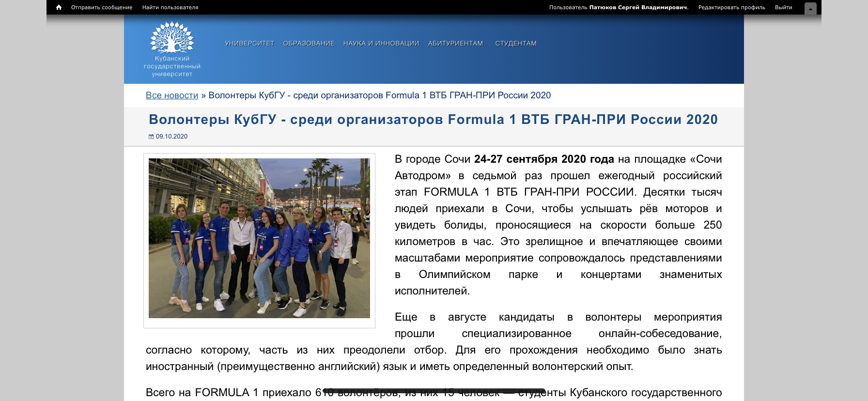The width and height of the screenshot is (868, 401).
Task: Click the breadcrumb article title text
Action: click(x=380, y=95)
